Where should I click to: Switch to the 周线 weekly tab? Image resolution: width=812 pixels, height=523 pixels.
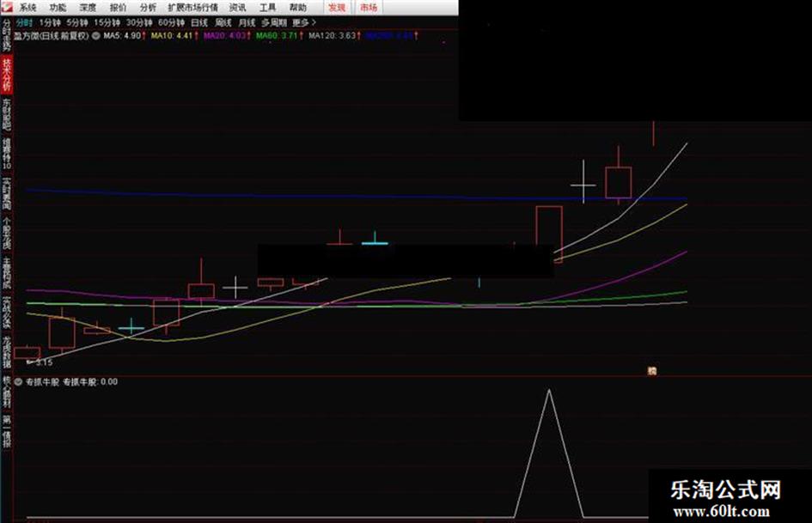pyautogui.click(x=223, y=23)
